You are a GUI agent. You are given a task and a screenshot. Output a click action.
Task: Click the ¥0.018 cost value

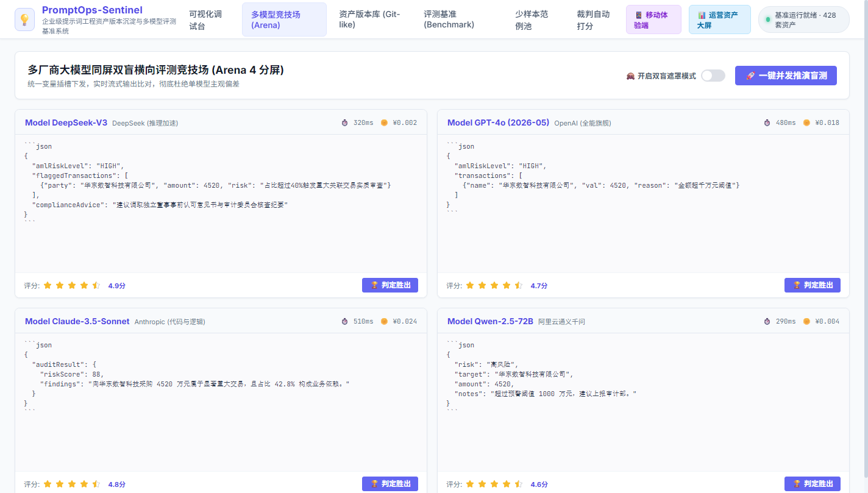(x=827, y=122)
